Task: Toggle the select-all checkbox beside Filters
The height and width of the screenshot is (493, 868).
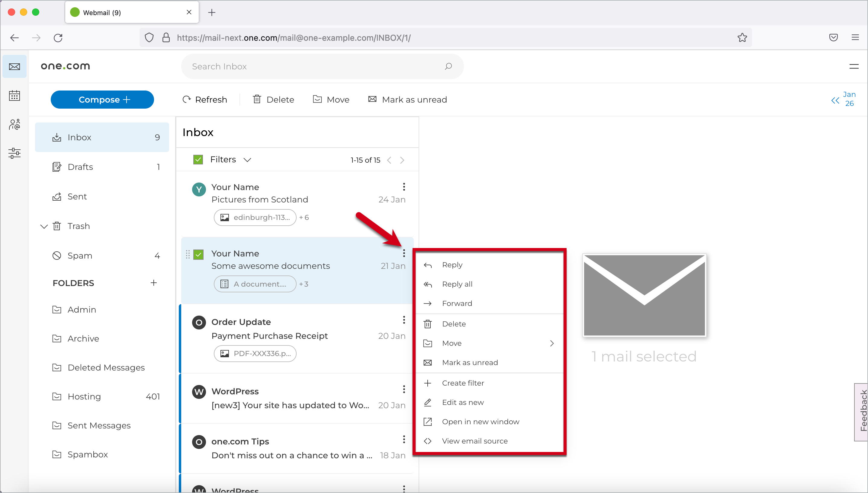Action: (x=198, y=160)
